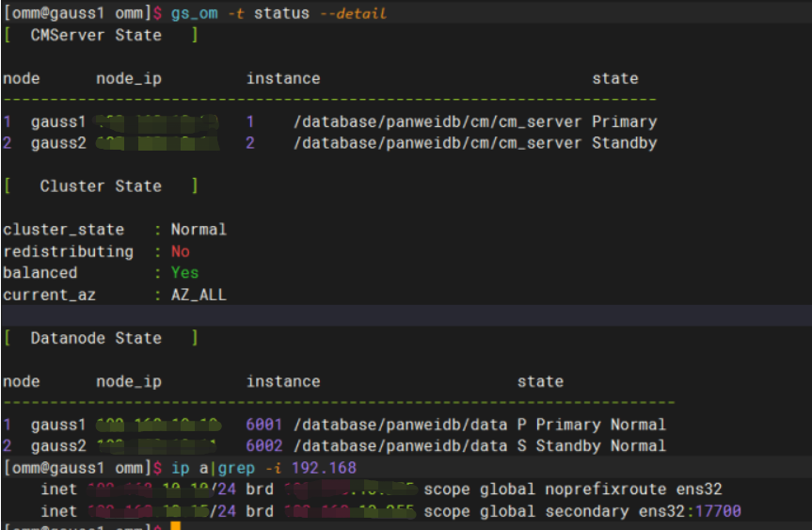Click the 'balanced' label
The height and width of the screenshot is (530, 812).
click(40, 272)
